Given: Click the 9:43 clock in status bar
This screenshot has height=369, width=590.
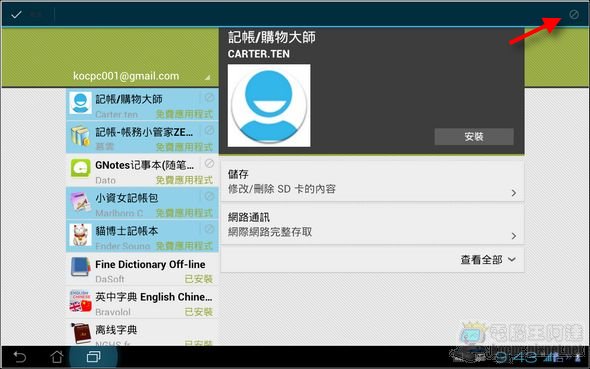Looking at the screenshot, I should [x=515, y=357].
